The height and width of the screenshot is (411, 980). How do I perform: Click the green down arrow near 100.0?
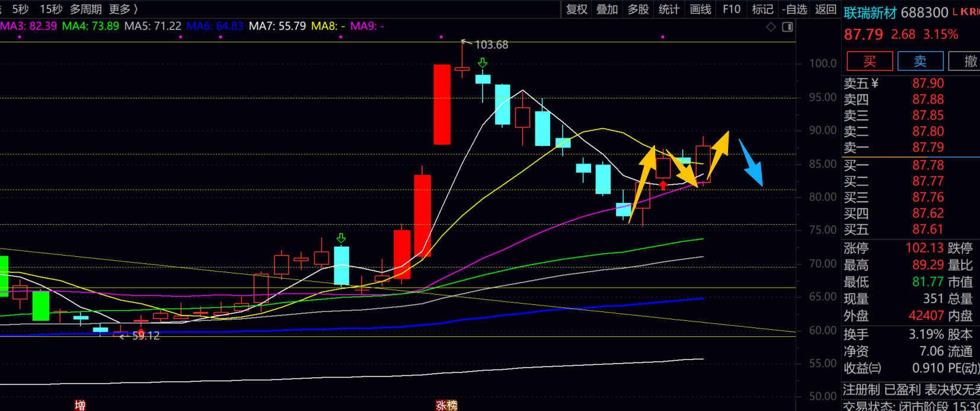483,63
